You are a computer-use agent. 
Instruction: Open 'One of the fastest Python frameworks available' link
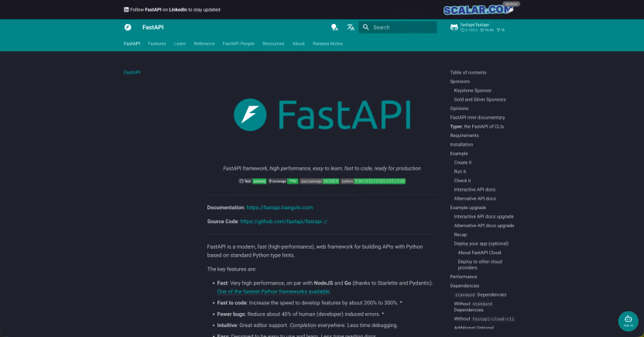pyautogui.click(x=273, y=292)
